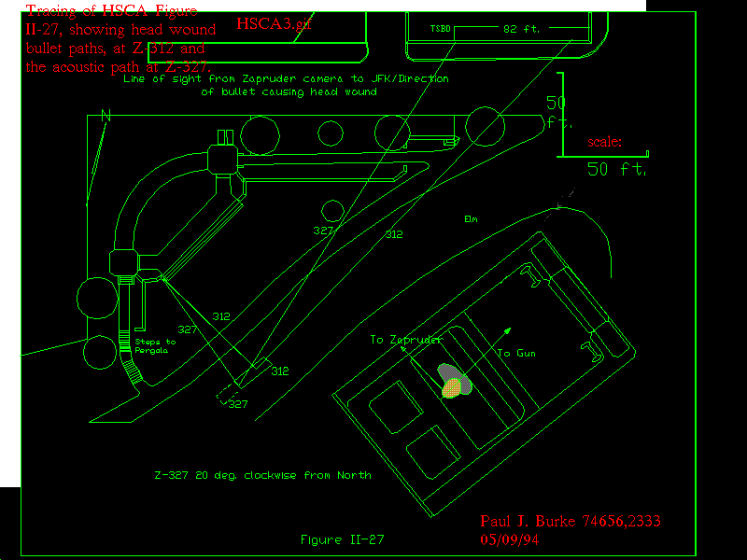Click the 82 ft. dimension text

point(521,29)
